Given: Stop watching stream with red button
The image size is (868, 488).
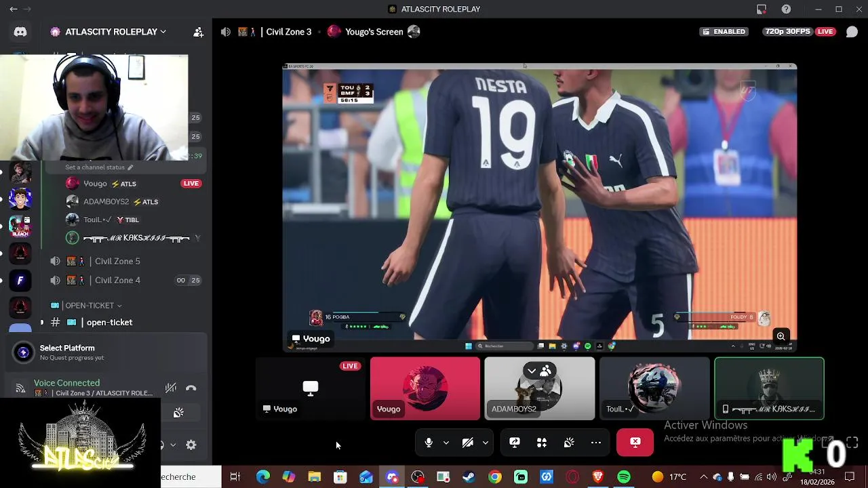Looking at the screenshot, I should tap(635, 443).
